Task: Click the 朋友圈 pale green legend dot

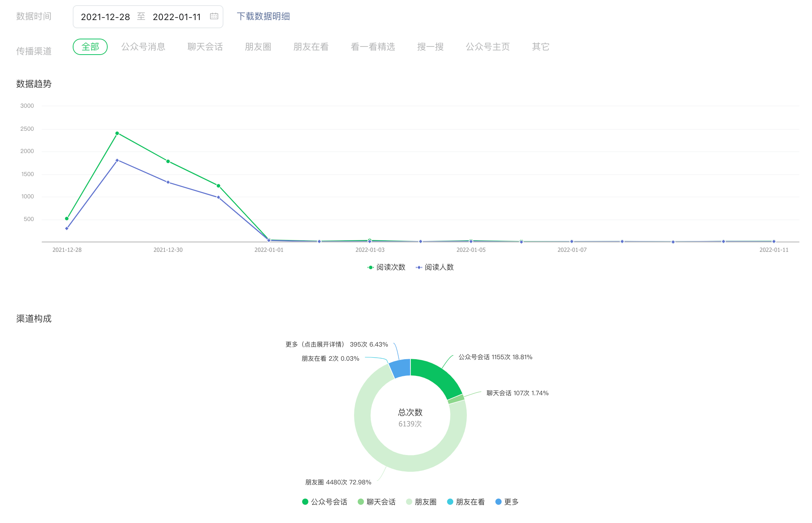Action: pos(409,502)
